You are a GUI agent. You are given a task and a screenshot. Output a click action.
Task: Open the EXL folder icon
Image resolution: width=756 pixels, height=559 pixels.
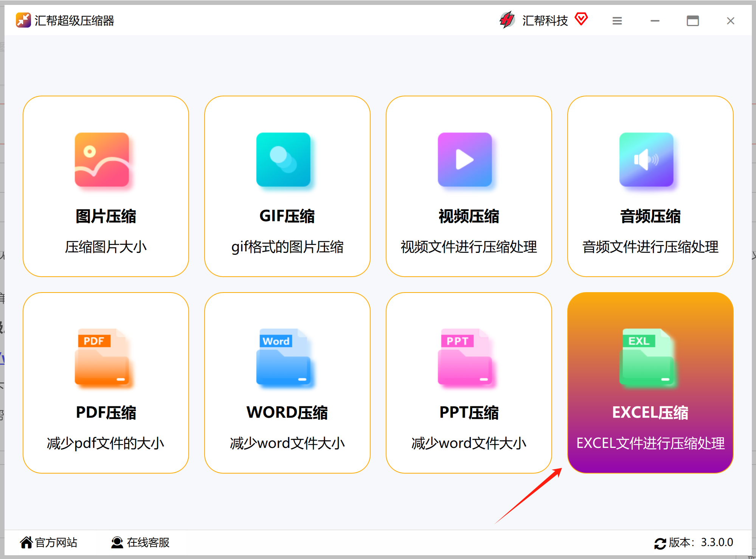pos(646,357)
